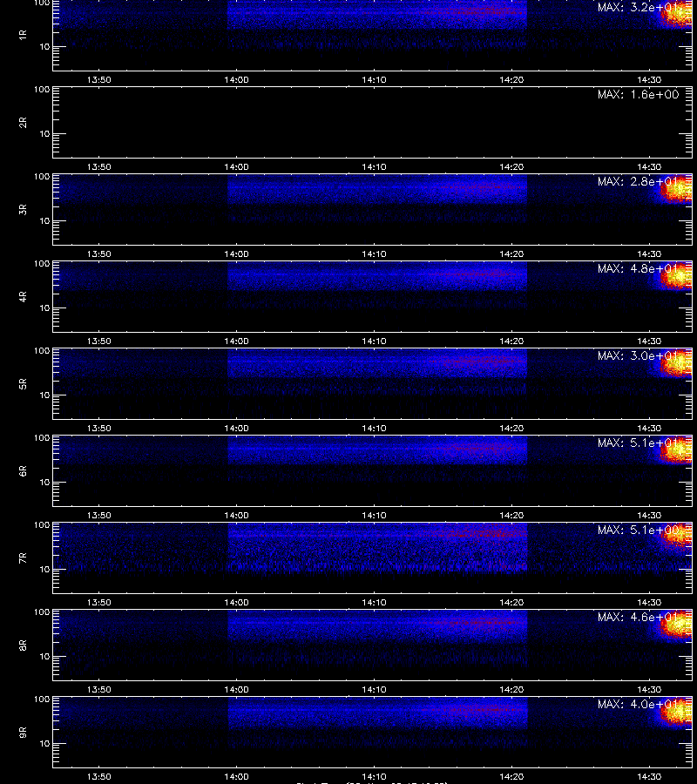Click the "100" y-axis label of panel 4R
Viewport: 697px width, 784px height.
(x=42, y=263)
